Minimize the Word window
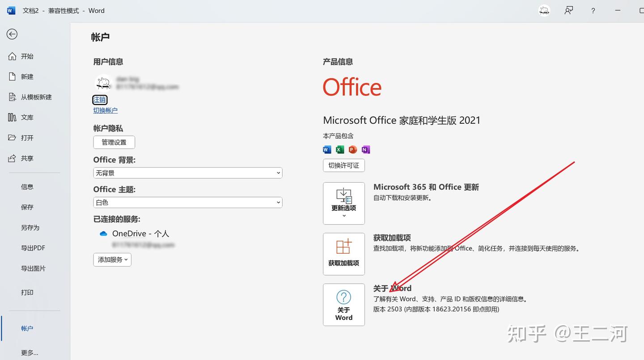 tap(618, 11)
